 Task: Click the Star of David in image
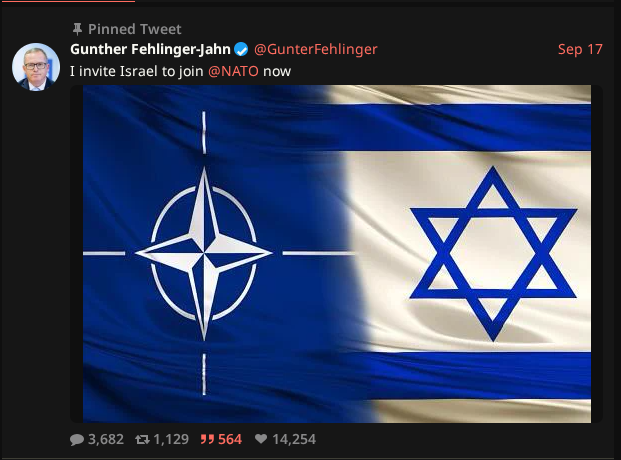tap(493, 254)
